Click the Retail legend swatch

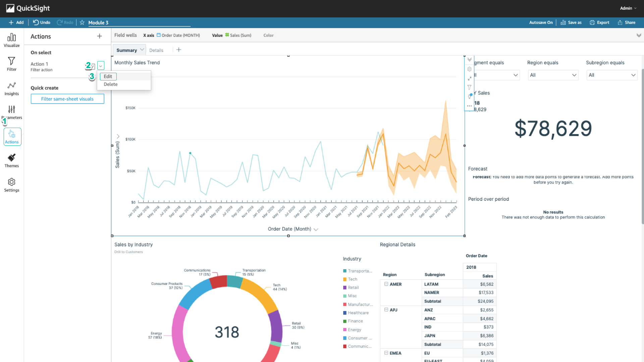[345, 288]
